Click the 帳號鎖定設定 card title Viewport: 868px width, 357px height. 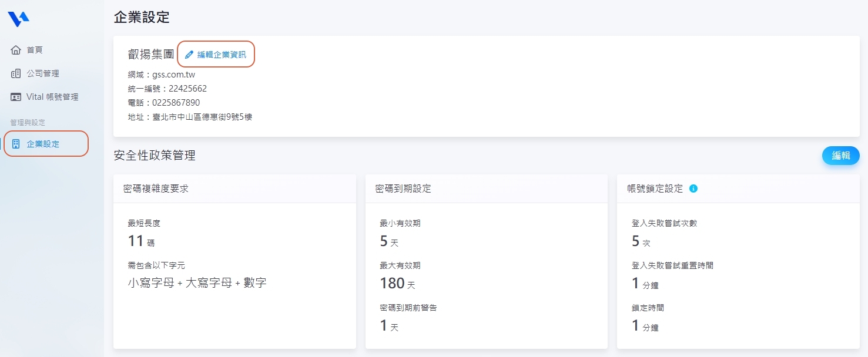[655, 188]
